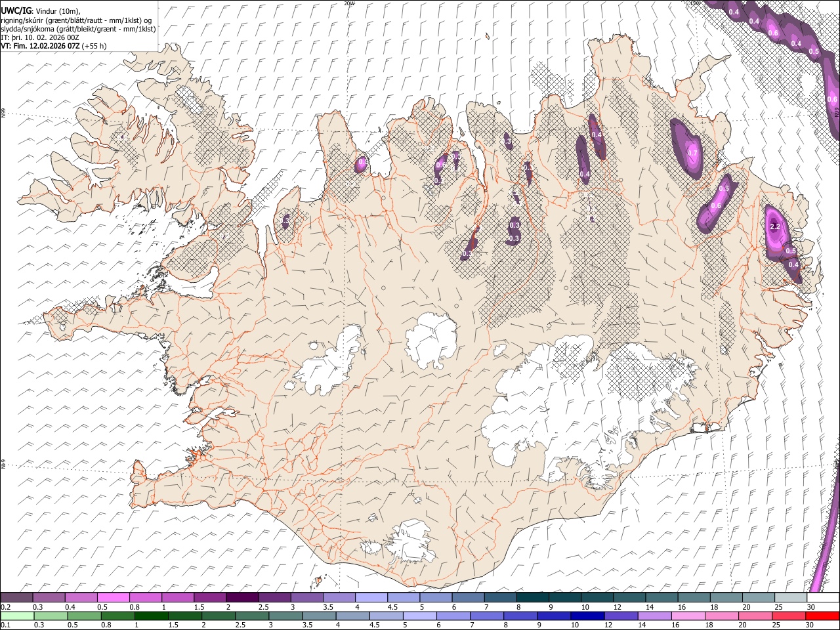
Task: Select the light lavender 4–4.5 swatch, top row
Action: (x=371, y=598)
